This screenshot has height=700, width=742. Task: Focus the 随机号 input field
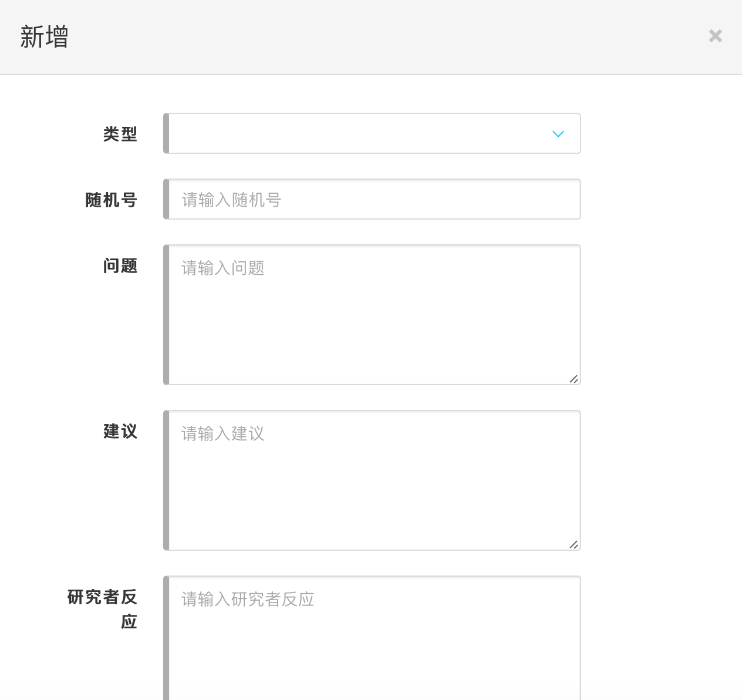[x=373, y=200]
